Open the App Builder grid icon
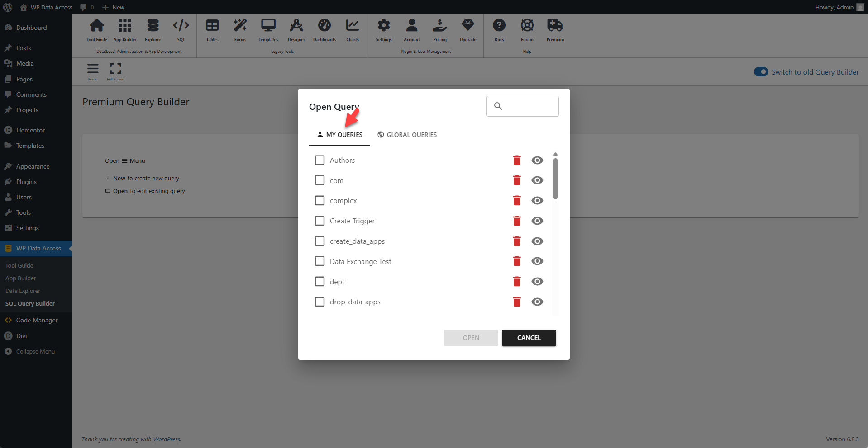This screenshot has height=448, width=868. point(125,30)
